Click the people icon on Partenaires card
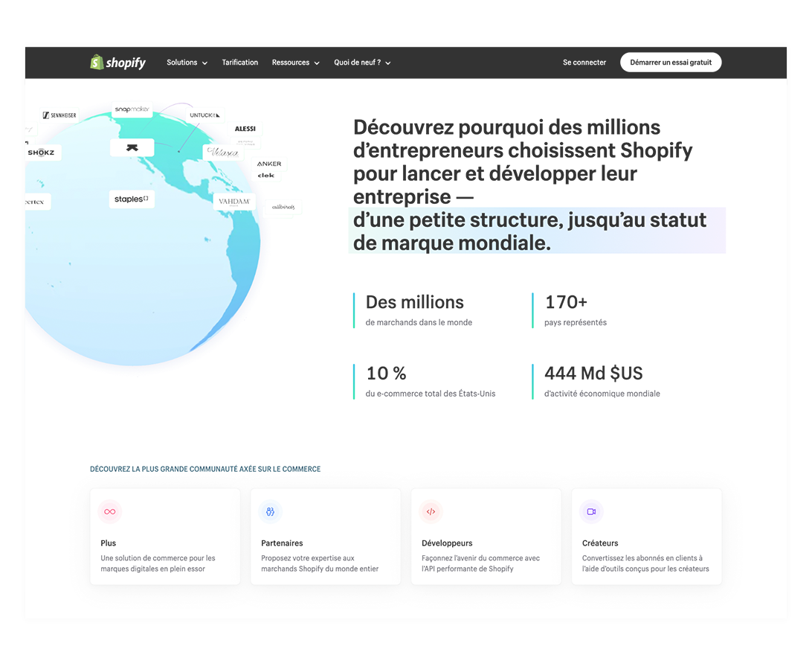The image size is (812, 666). 271,511
